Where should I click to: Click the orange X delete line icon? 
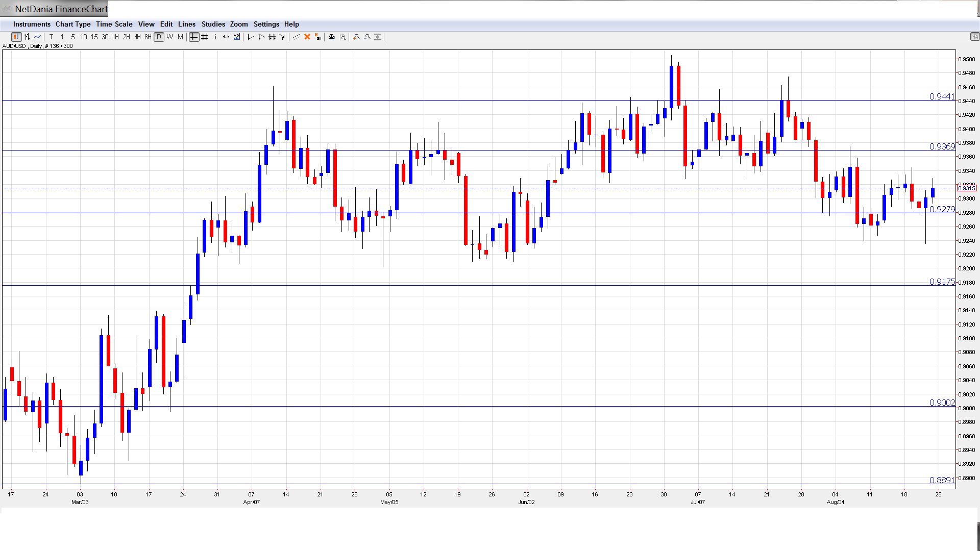307,37
